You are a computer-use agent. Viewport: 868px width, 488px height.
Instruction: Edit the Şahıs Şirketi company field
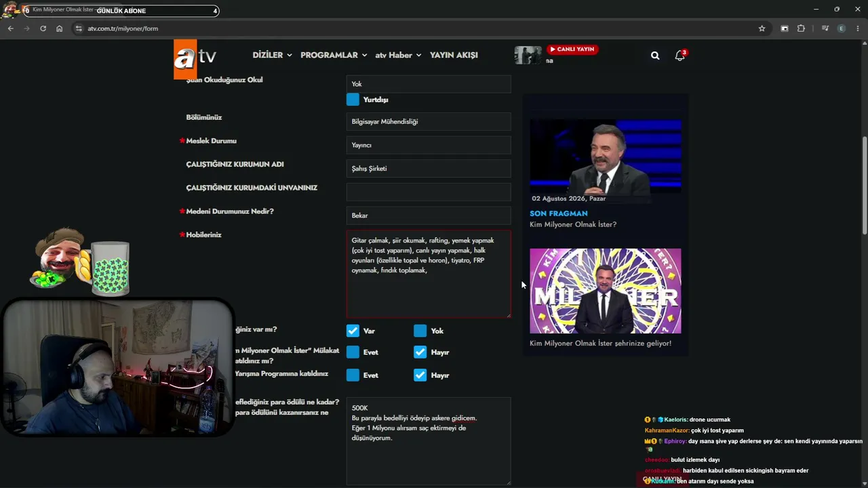coord(429,168)
